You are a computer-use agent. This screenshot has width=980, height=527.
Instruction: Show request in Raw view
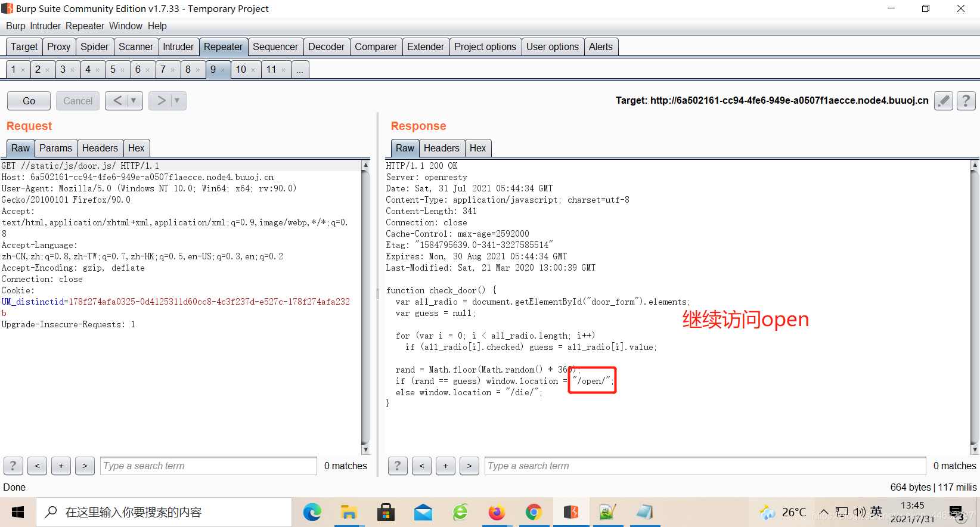click(20, 148)
